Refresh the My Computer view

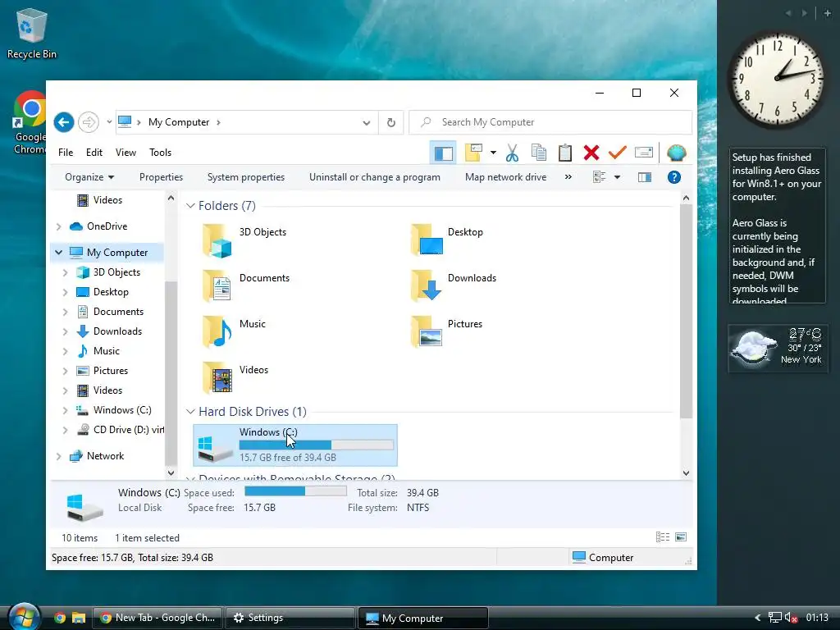[391, 123]
